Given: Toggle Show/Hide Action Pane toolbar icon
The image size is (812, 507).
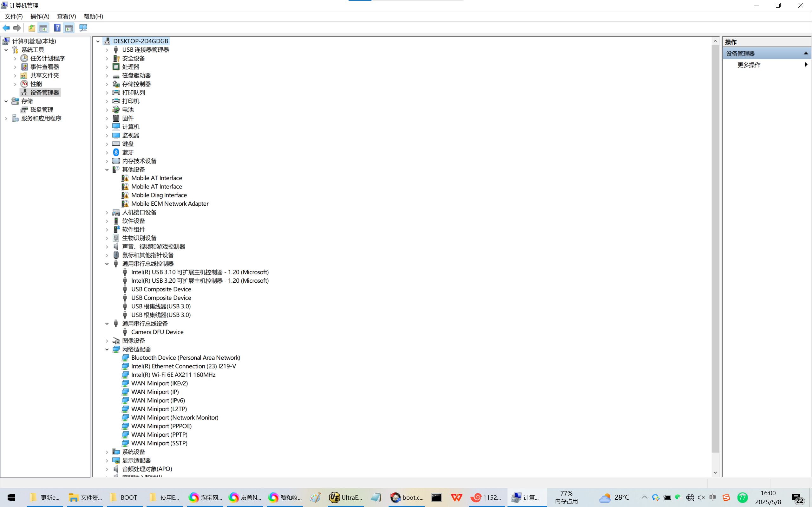Looking at the screenshot, I should [69, 28].
